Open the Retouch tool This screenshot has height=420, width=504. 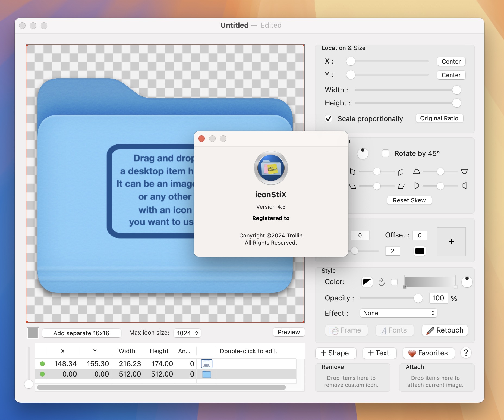point(445,330)
